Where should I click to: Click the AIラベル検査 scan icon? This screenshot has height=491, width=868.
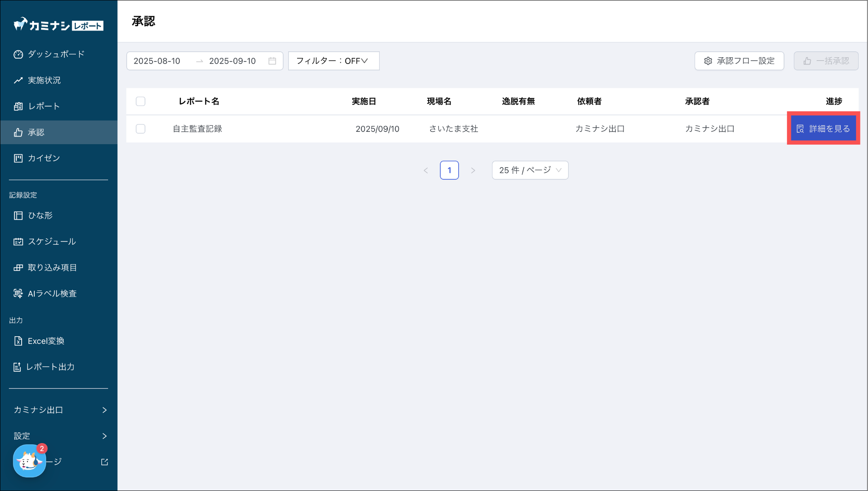[18, 293]
